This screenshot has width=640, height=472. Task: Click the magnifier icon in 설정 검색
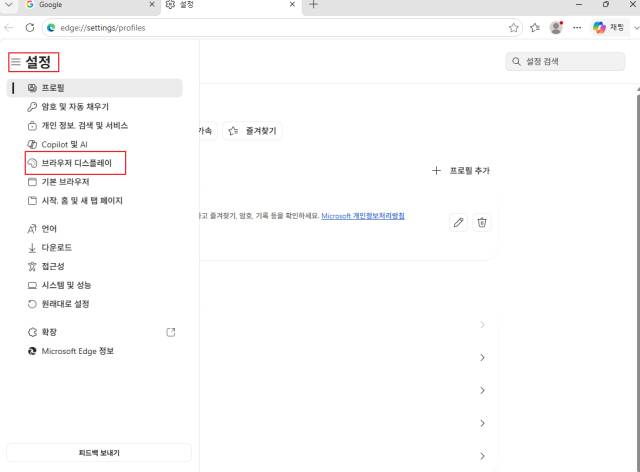[x=516, y=62]
